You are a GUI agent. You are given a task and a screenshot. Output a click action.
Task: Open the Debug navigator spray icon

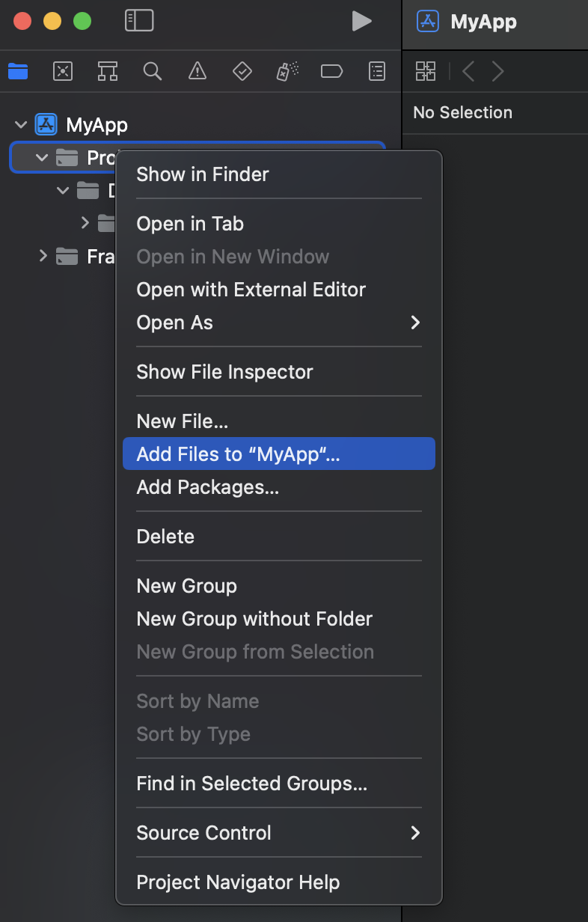[x=287, y=71]
